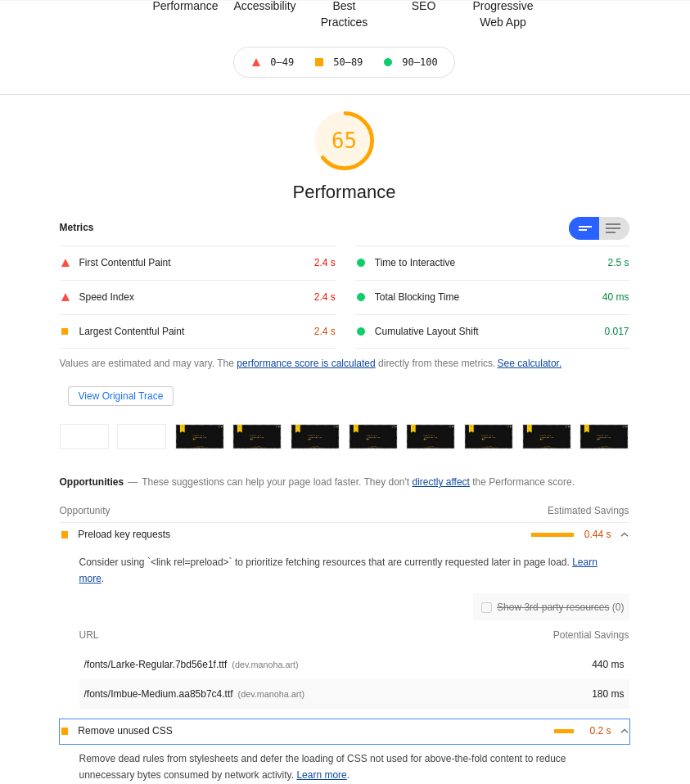Viewport: 690px width, 784px height.
Task: Select the expanded metrics view toggle
Action: (x=614, y=228)
